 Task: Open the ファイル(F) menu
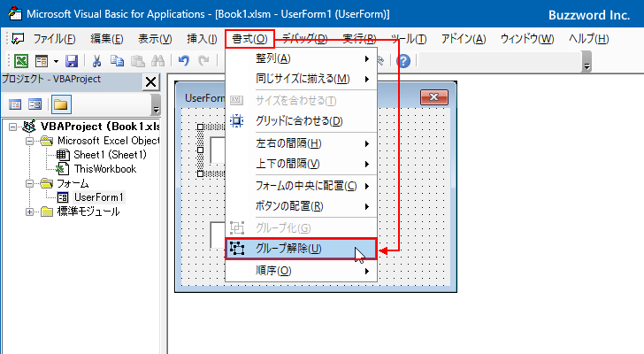click(54, 39)
